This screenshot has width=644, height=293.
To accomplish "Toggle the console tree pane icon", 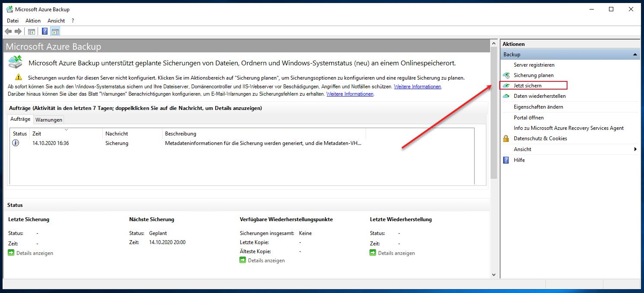I will click(32, 31).
